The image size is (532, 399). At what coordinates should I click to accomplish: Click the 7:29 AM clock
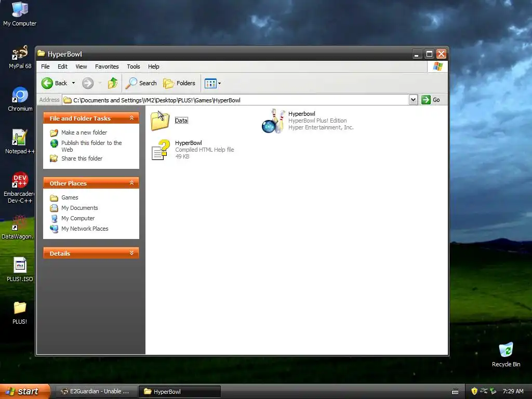513,391
